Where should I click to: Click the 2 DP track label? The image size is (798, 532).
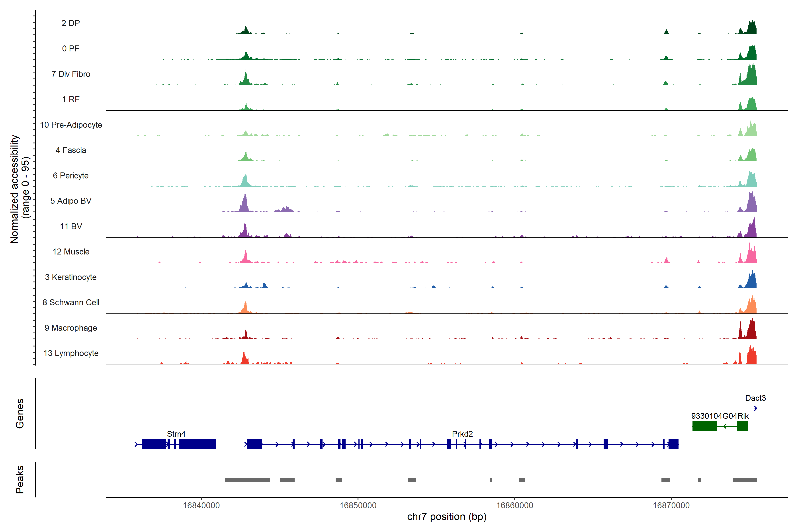click(x=70, y=23)
